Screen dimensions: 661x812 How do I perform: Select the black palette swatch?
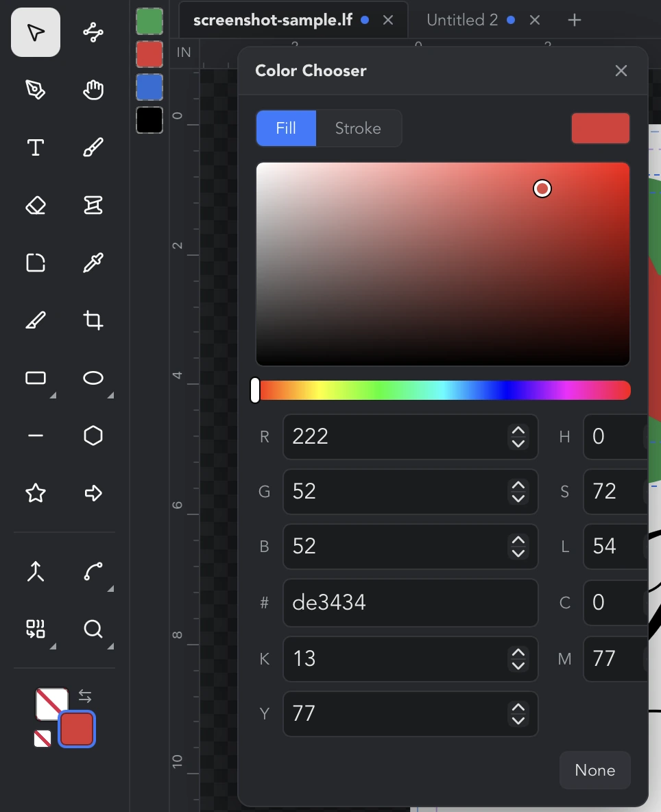tap(149, 120)
